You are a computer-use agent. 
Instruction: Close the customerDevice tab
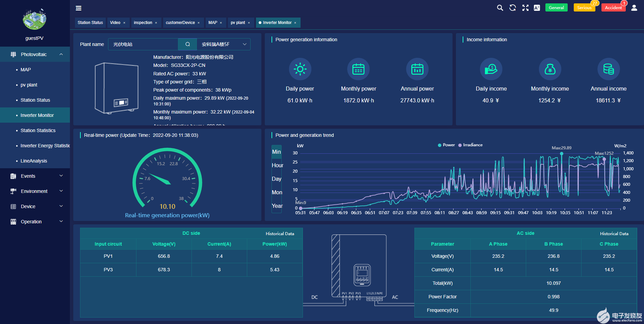click(x=199, y=23)
